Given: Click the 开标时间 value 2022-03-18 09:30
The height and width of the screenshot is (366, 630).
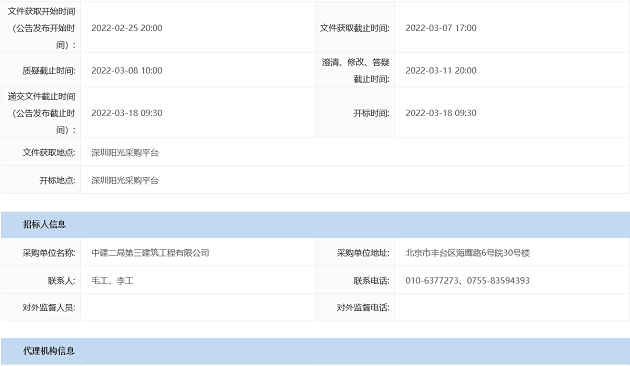Looking at the screenshot, I should tap(441, 113).
